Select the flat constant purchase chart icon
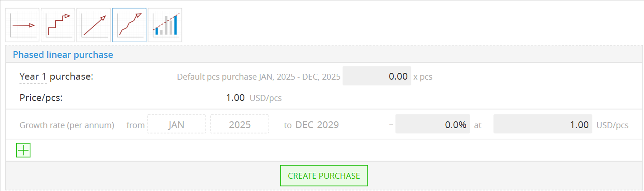The width and height of the screenshot is (644, 191). click(22, 25)
